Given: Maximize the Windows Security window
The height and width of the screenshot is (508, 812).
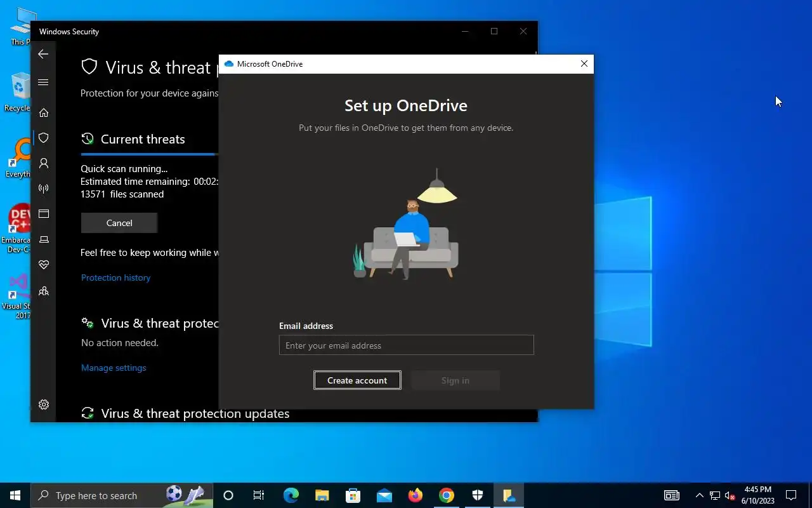Looking at the screenshot, I should pos(494,31).
